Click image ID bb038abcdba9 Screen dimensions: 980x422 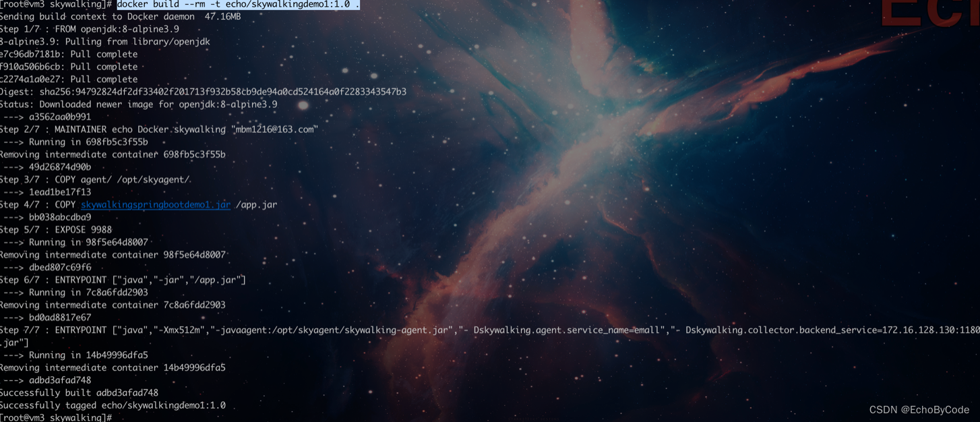pos(60,217)
